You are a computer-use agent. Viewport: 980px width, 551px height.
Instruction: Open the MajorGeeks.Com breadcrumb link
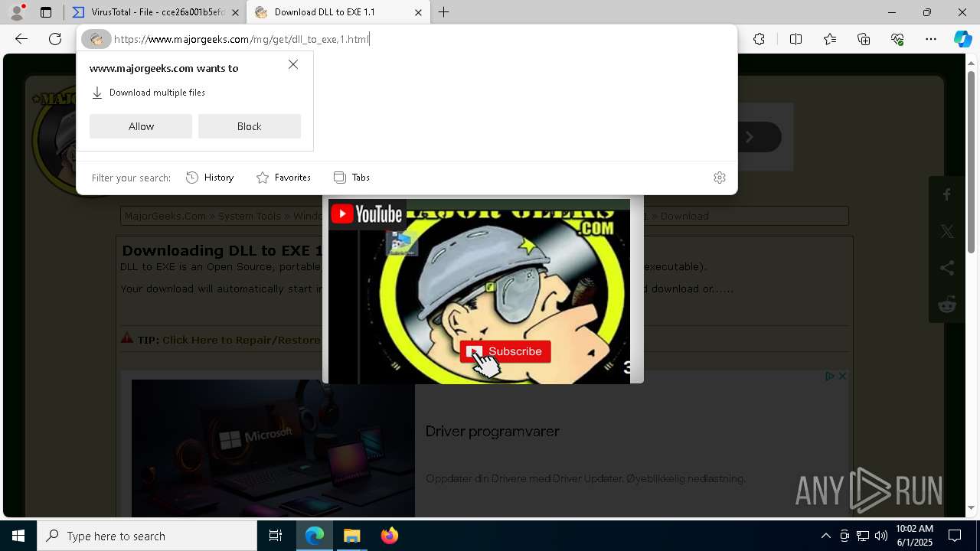tap(165, 216)
